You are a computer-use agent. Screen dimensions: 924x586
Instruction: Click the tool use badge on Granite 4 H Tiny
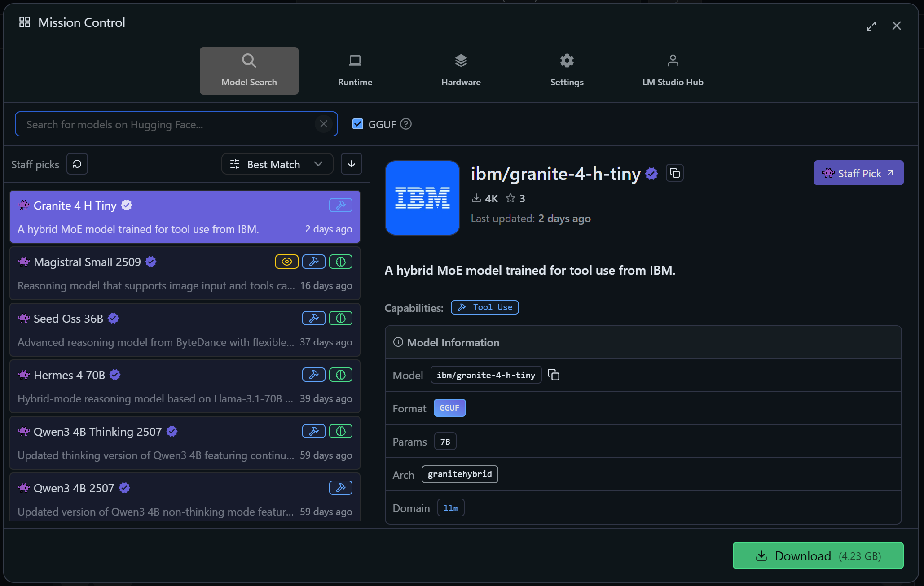tap(340, 205)
